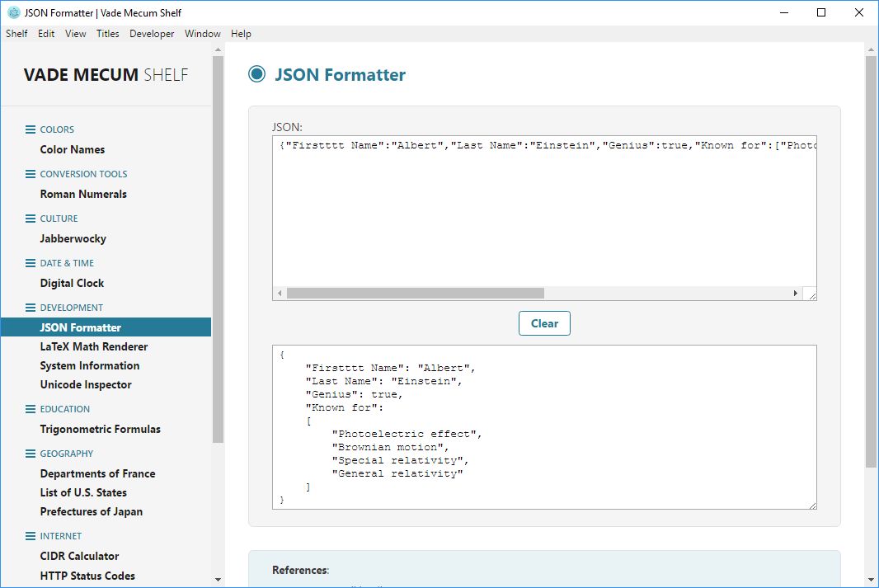879x588 pixels.
Task: Collapse the INTERNET category icon
Action: 31,536
